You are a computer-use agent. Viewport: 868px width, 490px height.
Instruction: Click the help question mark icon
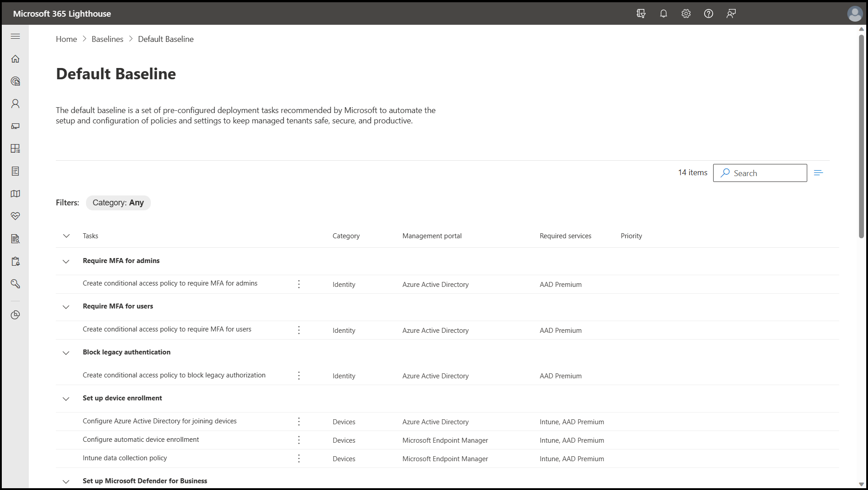[708, 14]
